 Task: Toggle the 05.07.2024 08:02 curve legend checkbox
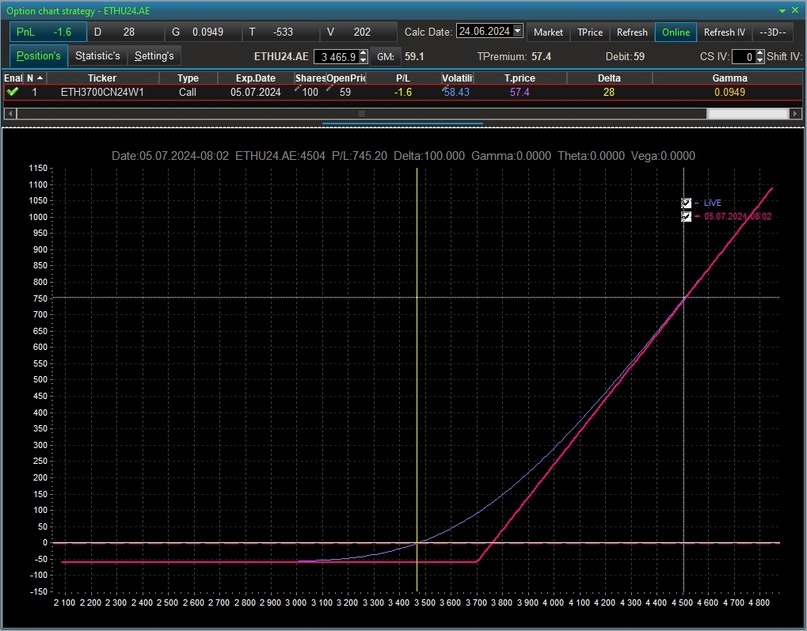point(686,216)
